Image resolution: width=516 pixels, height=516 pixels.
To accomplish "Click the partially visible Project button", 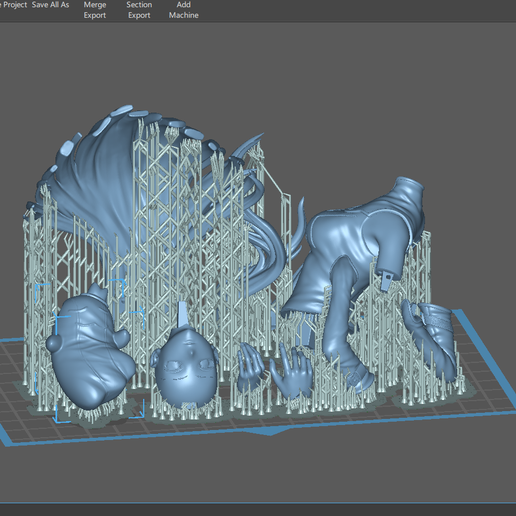I will point(13,5).
